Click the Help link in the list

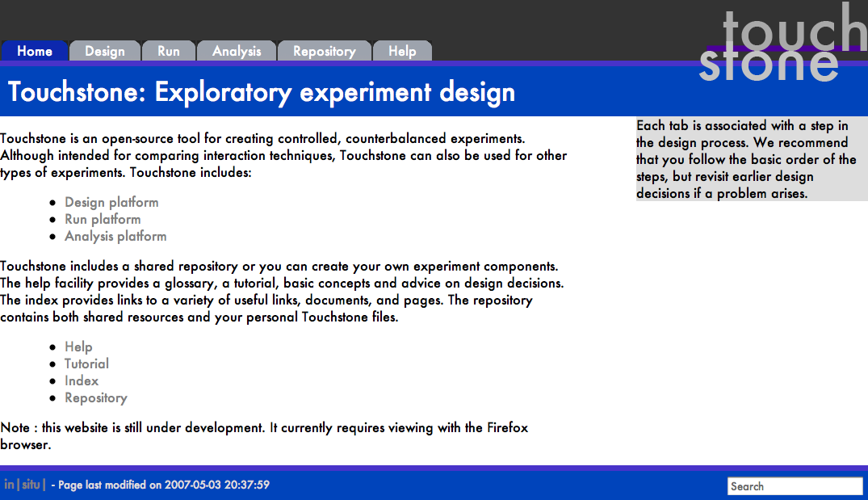pos(78,347)
